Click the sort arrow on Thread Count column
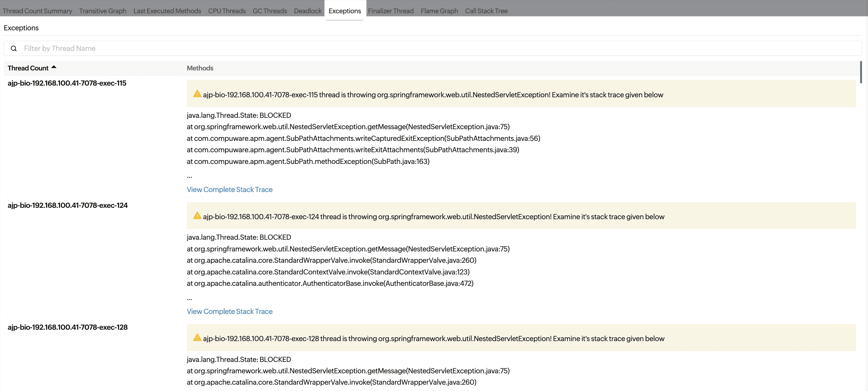The height and width of the screenshot is (391, 868). tap(54, 67)
